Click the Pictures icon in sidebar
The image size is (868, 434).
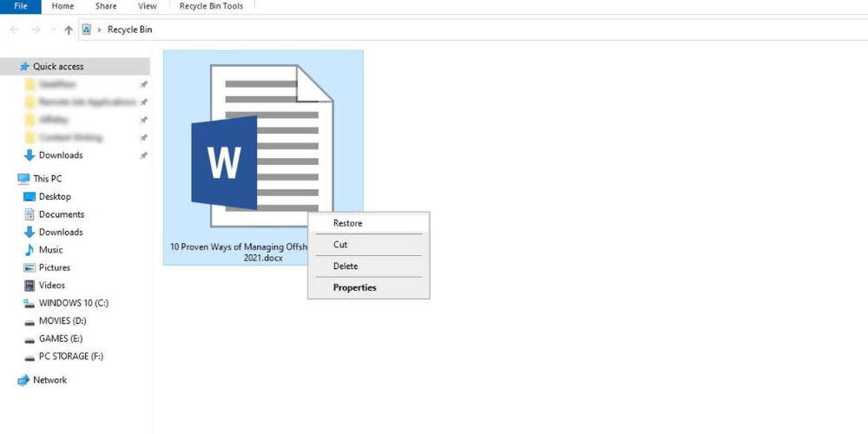30,267
